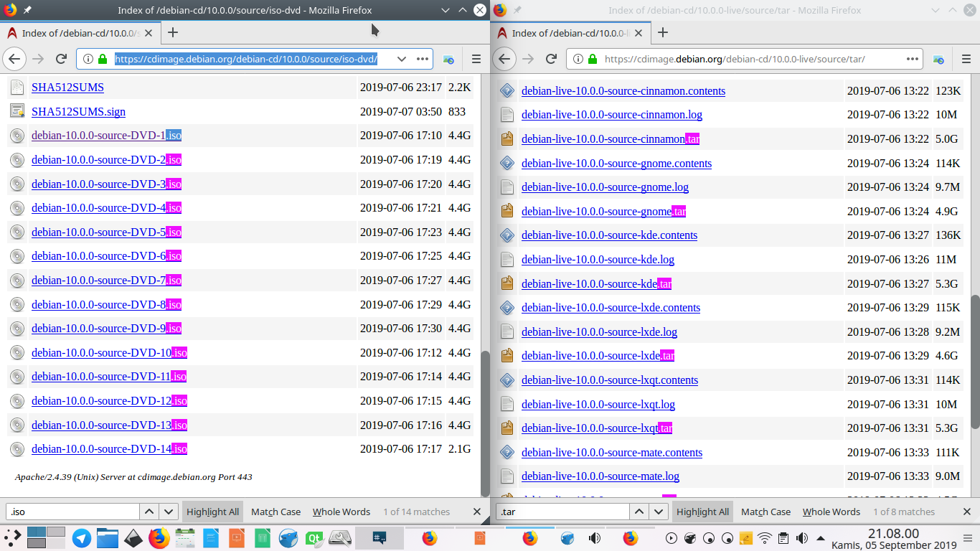Screen dimensions: 980x551
Task: Open the hamburger menu in left Firefox window
Action: [476, 59]
